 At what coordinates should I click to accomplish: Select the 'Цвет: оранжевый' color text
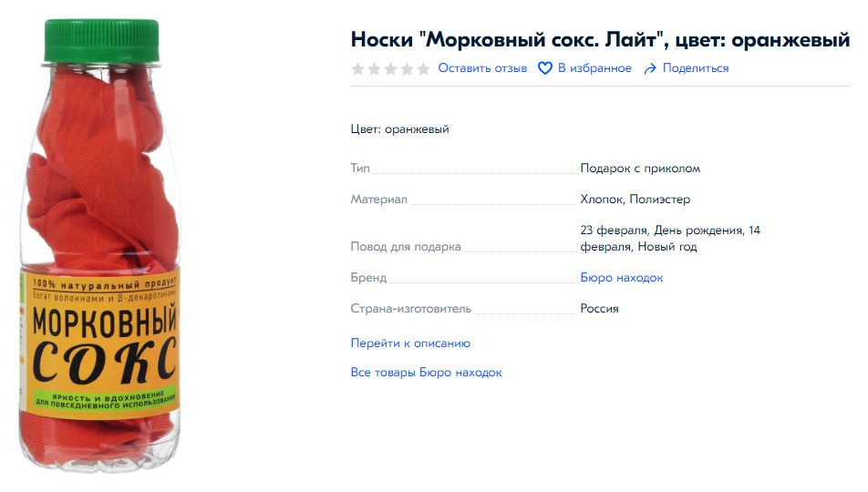tap(399, 129)
